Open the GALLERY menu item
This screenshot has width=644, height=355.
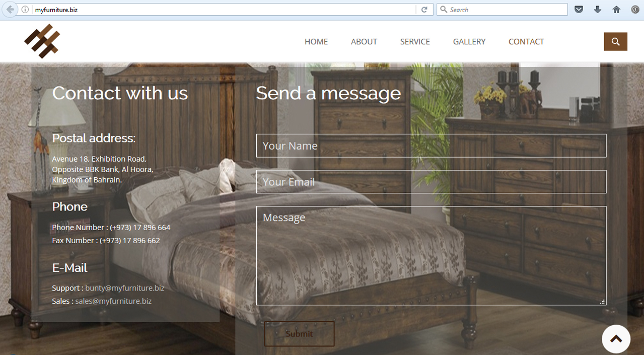click(469, 42)
